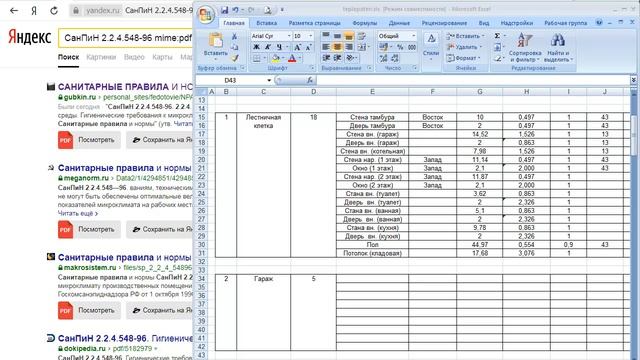Image resolution: width=640 pixels, height=360 pixels.
Task: Switch to Данные ribbon tab
Action: pyautogui.click(x=399, y=23)
